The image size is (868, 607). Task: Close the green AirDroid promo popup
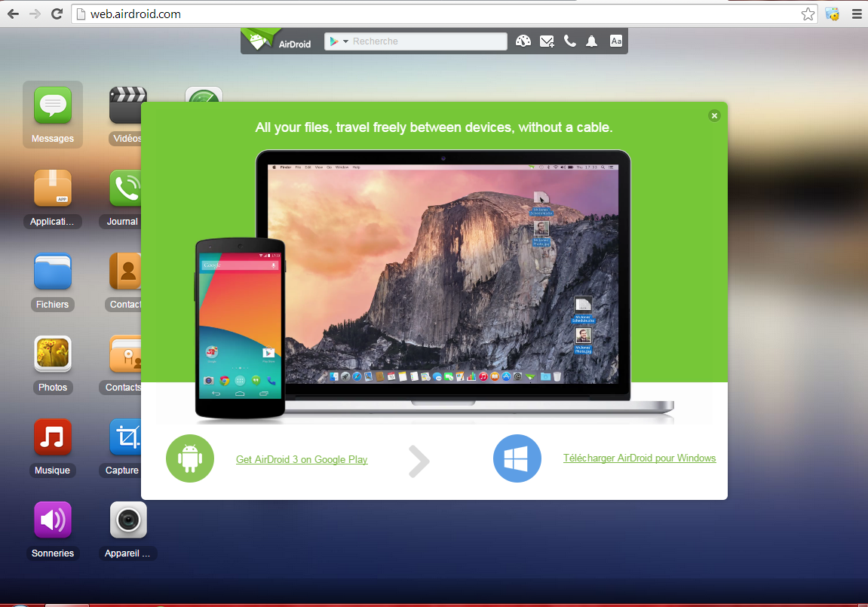click(714, 115)
